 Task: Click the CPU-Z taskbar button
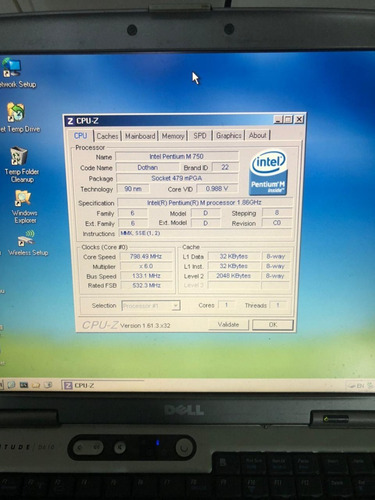(103, 385)
